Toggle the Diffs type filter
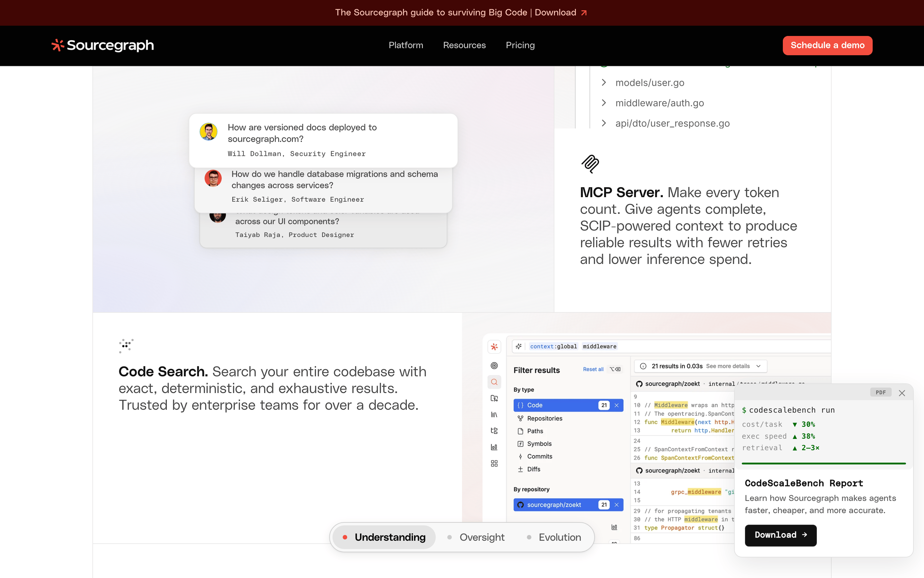Screen dimensions: 924x578 click(568, 469)
